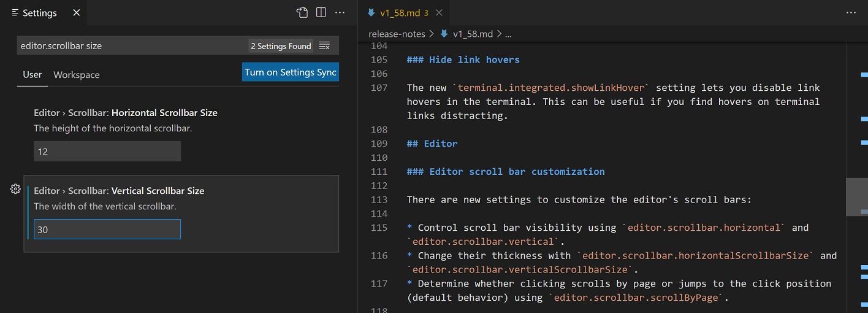The image size is (868, 313).
Task: Switch to Workspace settings scope
Action: coord(77,75)
